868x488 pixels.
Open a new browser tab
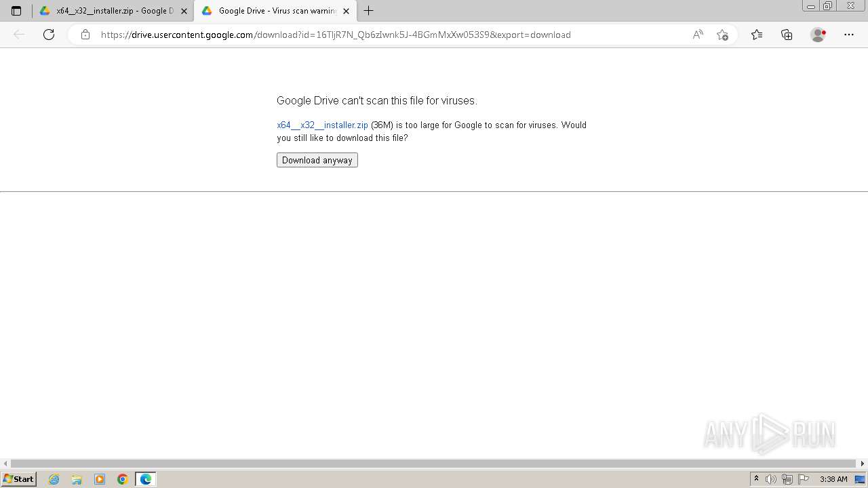click(368, 11)
